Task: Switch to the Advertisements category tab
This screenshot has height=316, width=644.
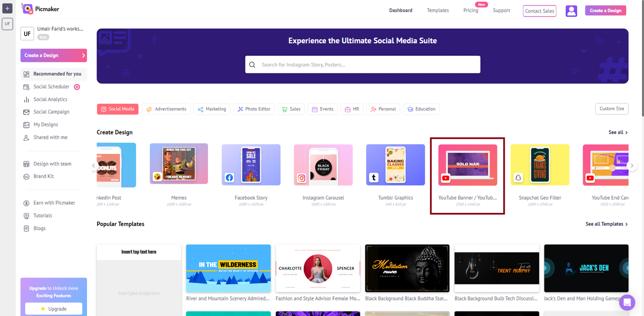Action: point(166,109)
